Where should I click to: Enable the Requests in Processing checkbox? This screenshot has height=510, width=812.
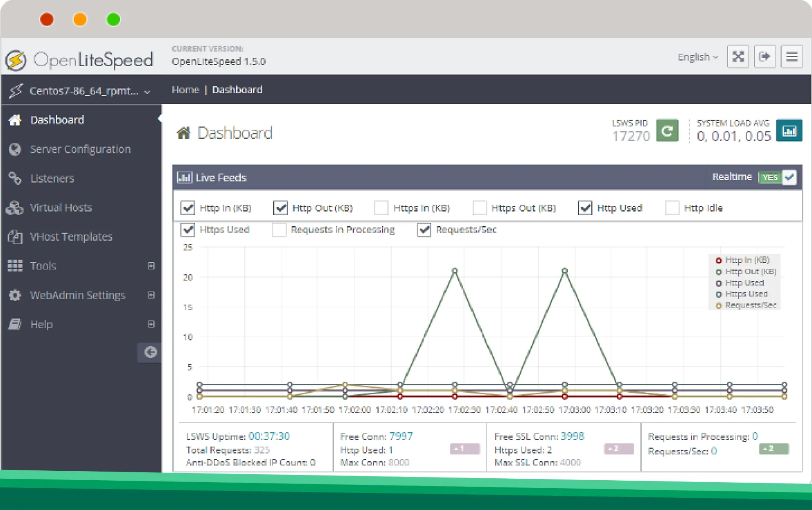(x=279, y=229)
